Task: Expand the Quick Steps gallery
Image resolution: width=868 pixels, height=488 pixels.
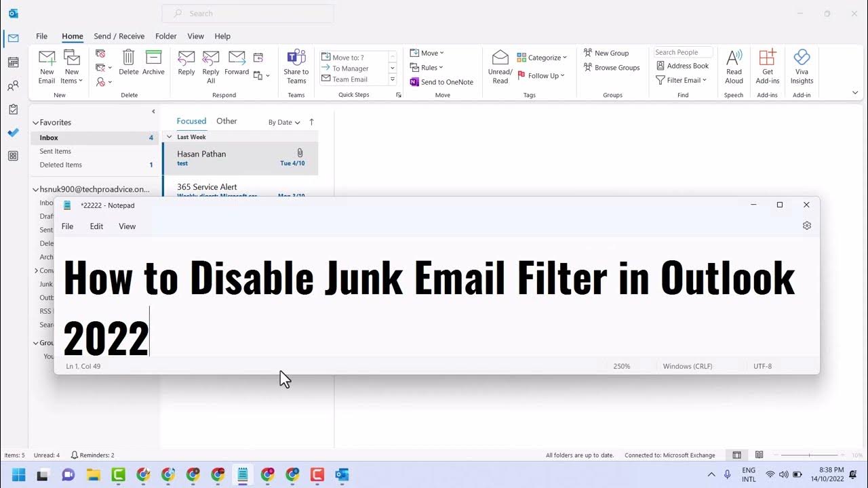Action: pos(393,79)
